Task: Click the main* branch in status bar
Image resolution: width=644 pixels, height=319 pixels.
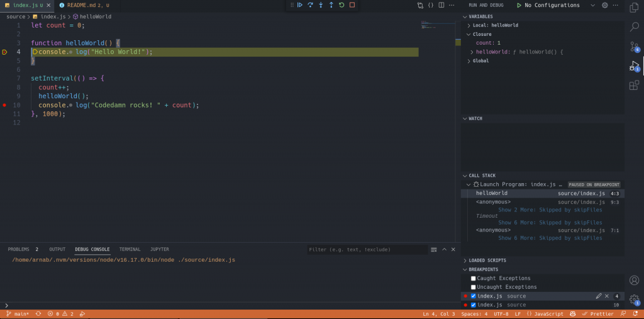Action: click(18, 314)
